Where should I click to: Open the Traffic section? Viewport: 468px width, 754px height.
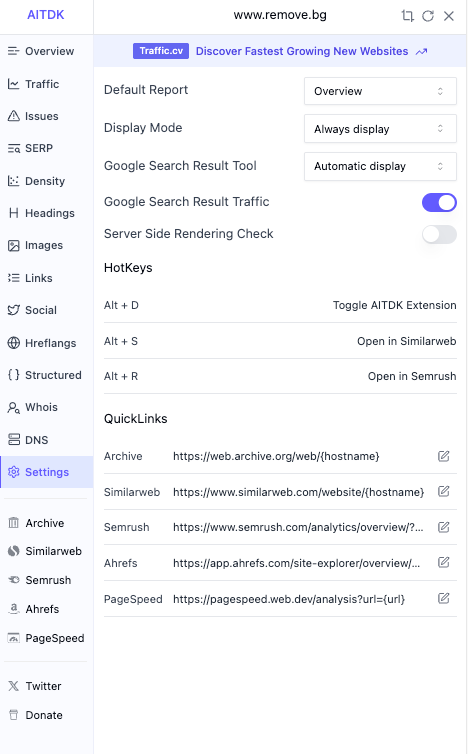pos(46,84)
